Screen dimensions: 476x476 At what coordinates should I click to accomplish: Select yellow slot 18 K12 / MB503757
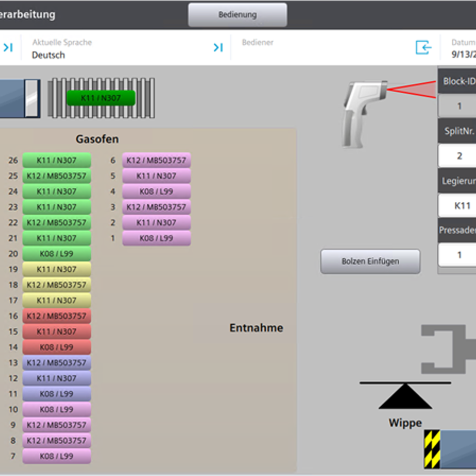point(57,285)
